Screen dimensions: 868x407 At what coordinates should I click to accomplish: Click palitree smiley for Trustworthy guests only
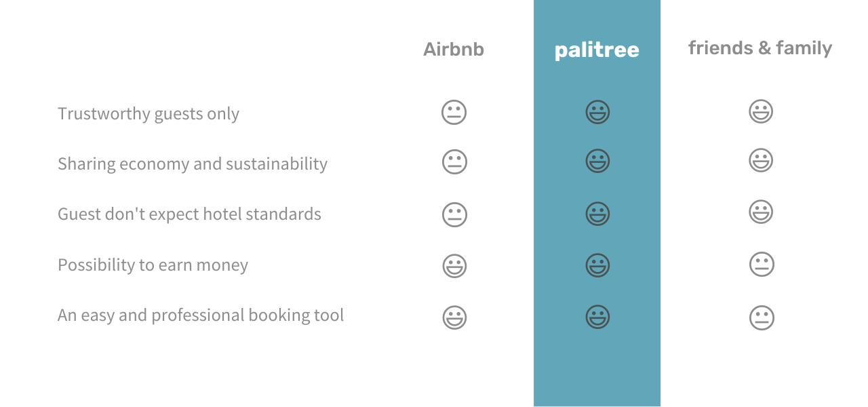[x=597, y=112]
